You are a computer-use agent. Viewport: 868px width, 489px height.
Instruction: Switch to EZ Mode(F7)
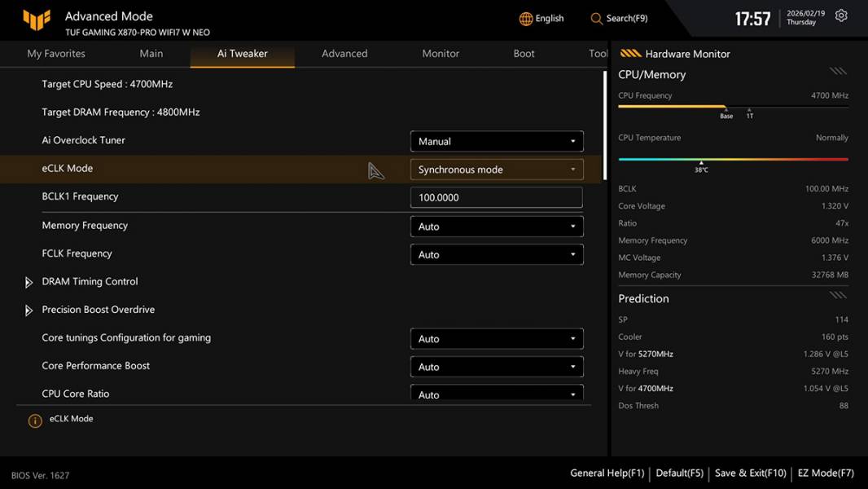(826, 473)
